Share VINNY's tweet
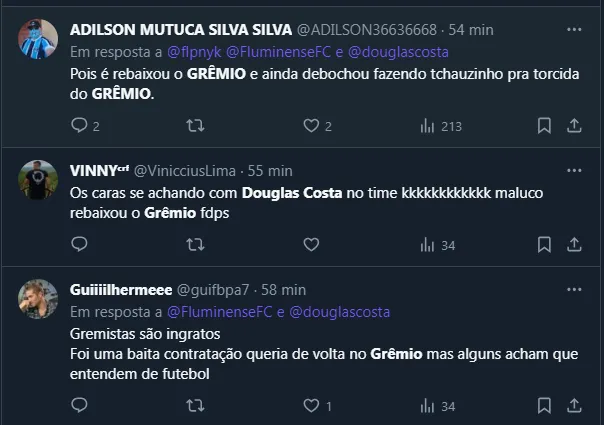The width and height of the screenshot is (604, 425). point(575,244)
